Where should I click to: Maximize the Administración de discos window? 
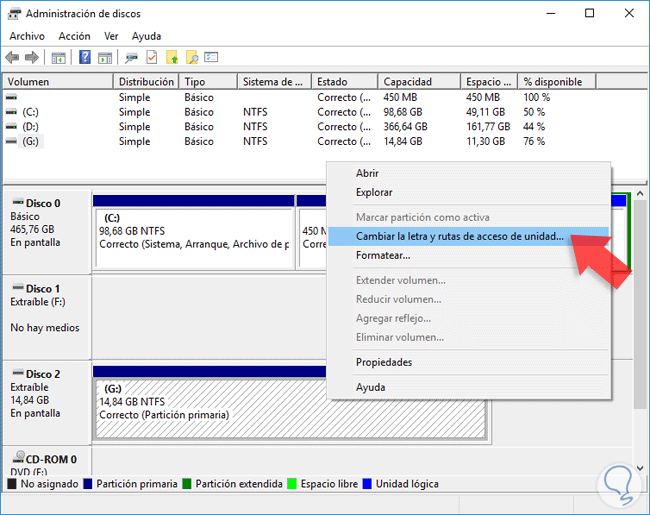coord(589,13)
